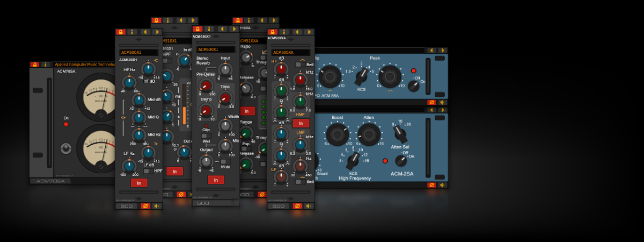The image size is (644, 242).
Task: Toggle phase invert on ACM500X1 footer
Action: [145, 206]
